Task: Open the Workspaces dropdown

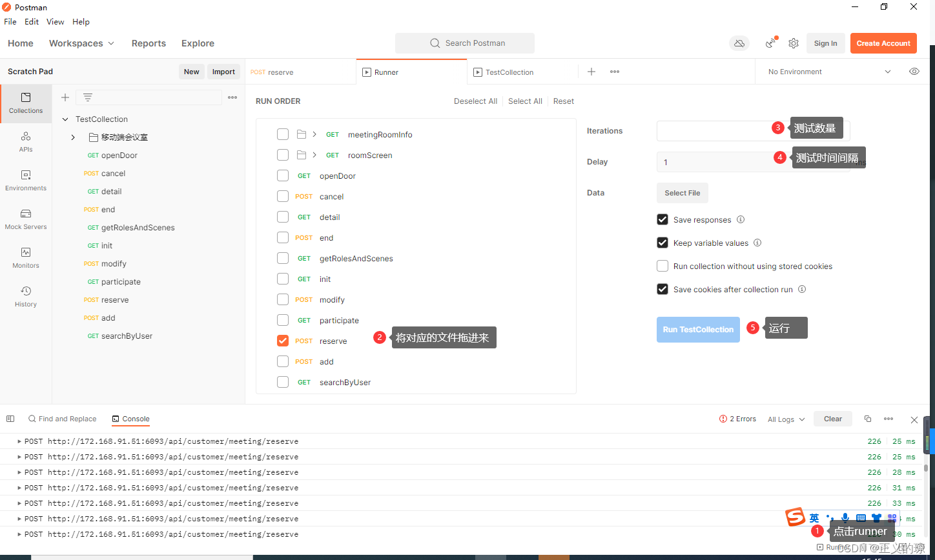Action: click(81, 43)
